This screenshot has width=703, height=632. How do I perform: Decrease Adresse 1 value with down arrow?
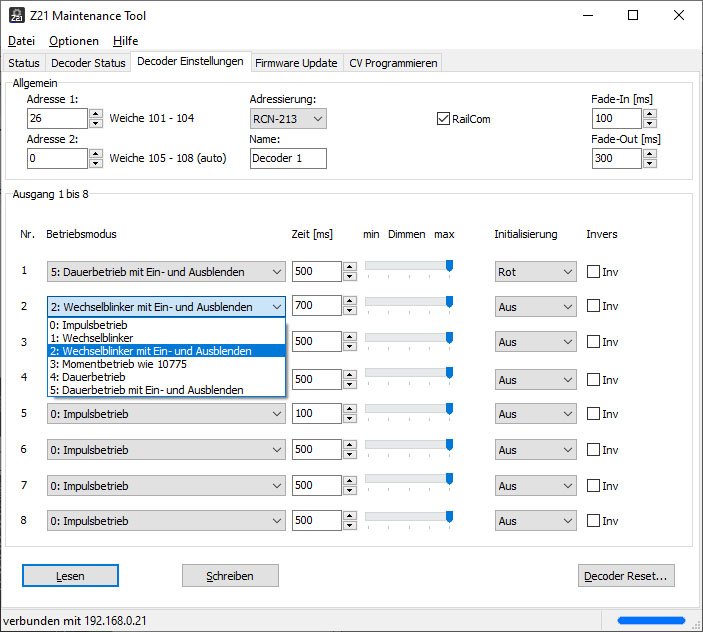coord(95,123)
